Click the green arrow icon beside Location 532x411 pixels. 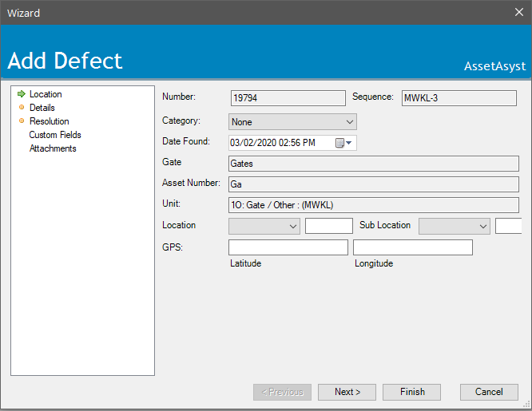[x=22, y=94]
